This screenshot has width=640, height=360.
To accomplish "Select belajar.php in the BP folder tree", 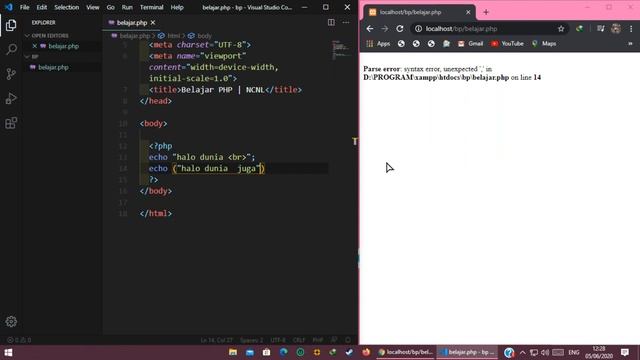I will pos(53,67).
